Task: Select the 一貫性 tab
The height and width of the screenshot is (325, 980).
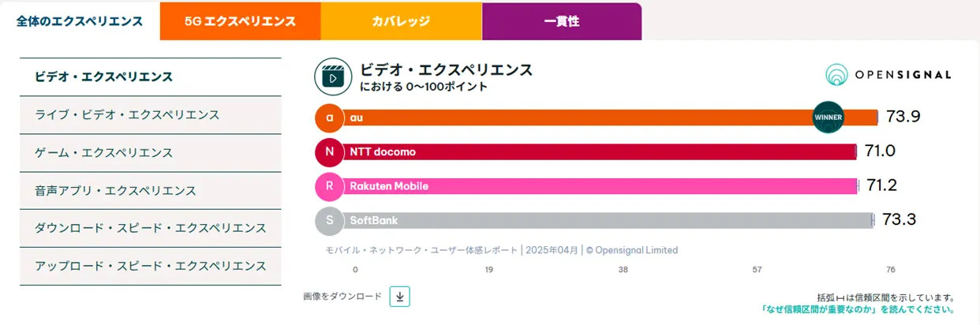Action: (561, 21)
